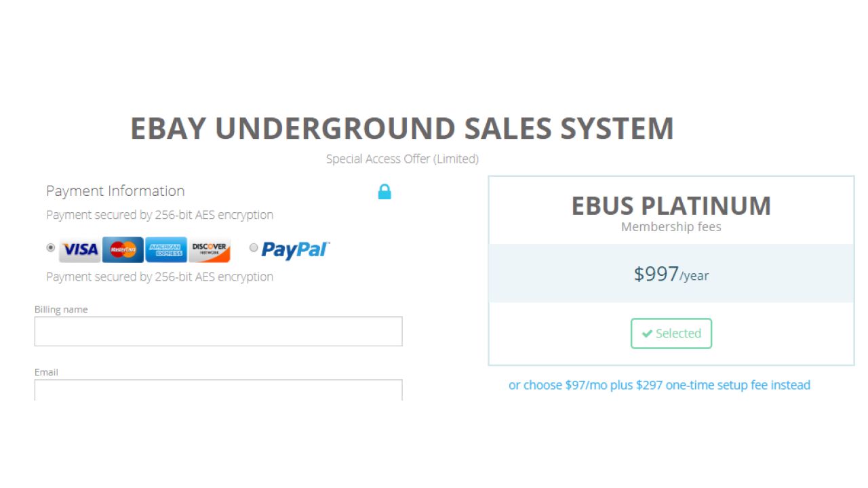Click the EBAY UNDERGROUND SALES SYSTEM heading

pyautogui.click(x=401, y=129)
